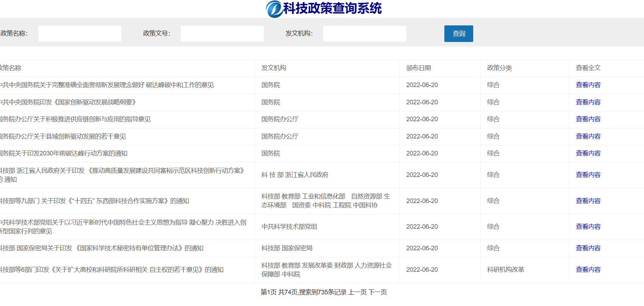Viewport: 644px width, 306px height.
Task: Click the 政策分类 column header
Action: click(499, 68)
